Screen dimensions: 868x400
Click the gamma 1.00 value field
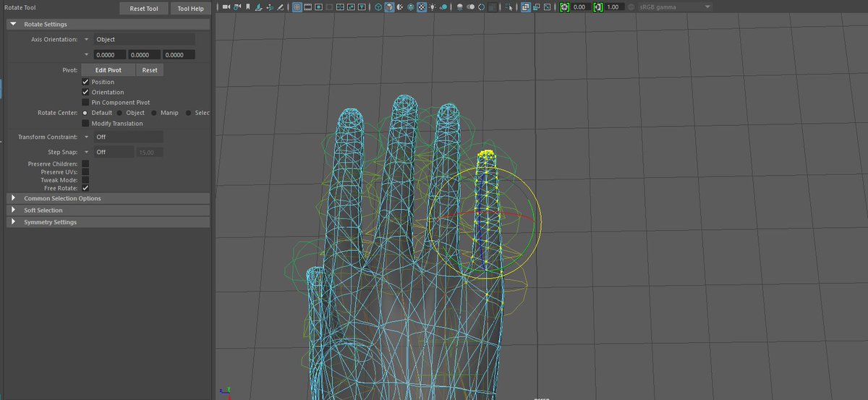pyautogui.click(x=613, y=7)
